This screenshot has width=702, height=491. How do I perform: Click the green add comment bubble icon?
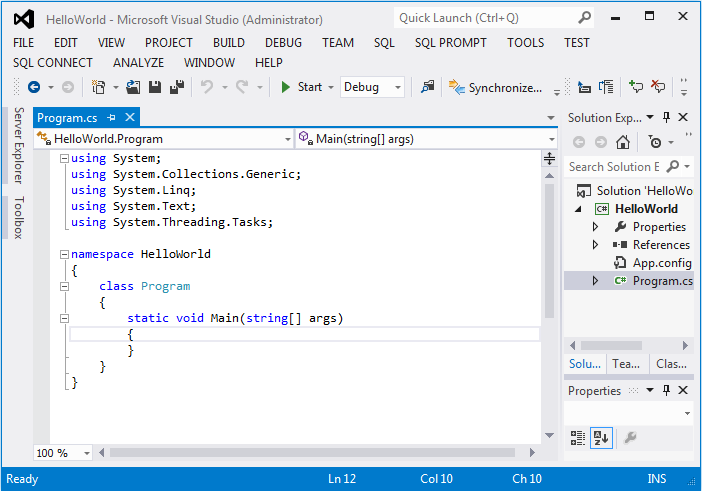pyautogui.click(x=636, y=86)
